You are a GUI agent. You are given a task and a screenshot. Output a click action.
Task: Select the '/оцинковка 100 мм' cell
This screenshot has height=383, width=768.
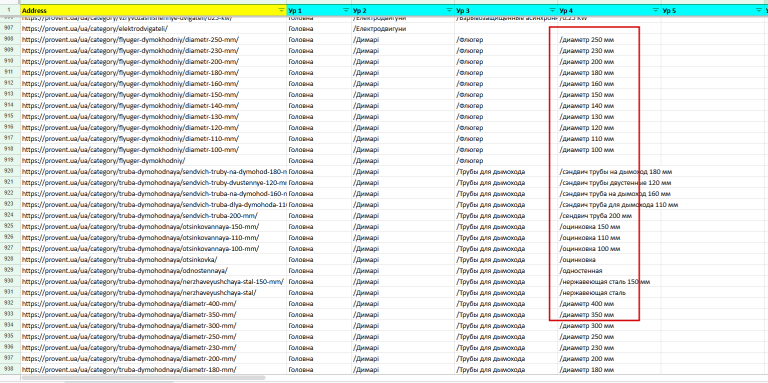pos(609,249)
